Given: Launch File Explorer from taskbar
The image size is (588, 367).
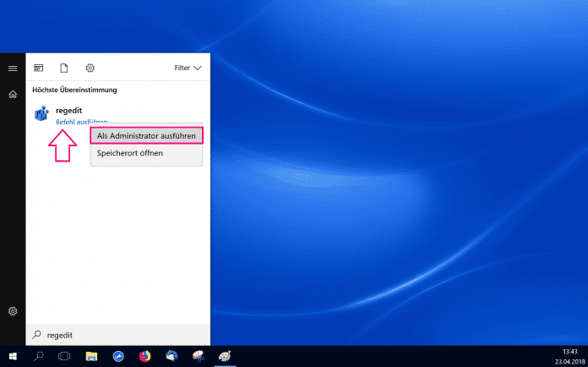Looking at the screenshot, I should pos(91,357).
